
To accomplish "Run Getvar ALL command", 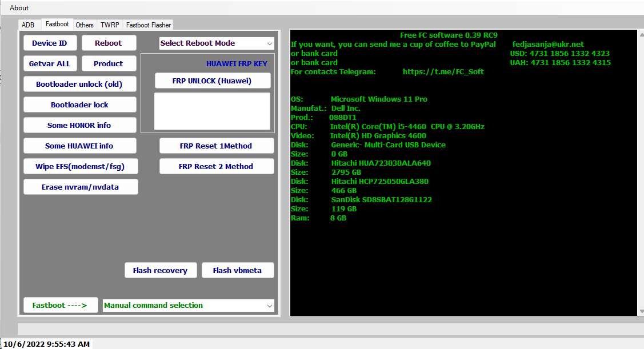I will click(50, 63).
